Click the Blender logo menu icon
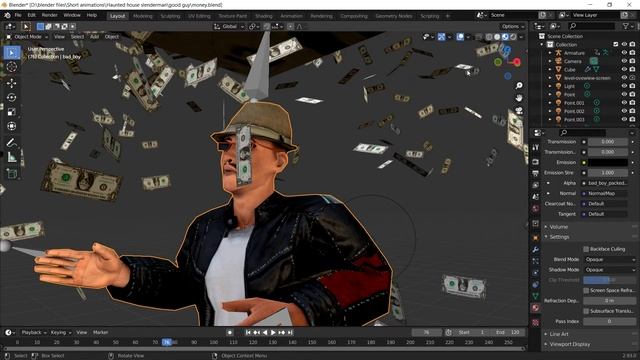The width and height of the screenshot is (640, 360). click(7, 16)
